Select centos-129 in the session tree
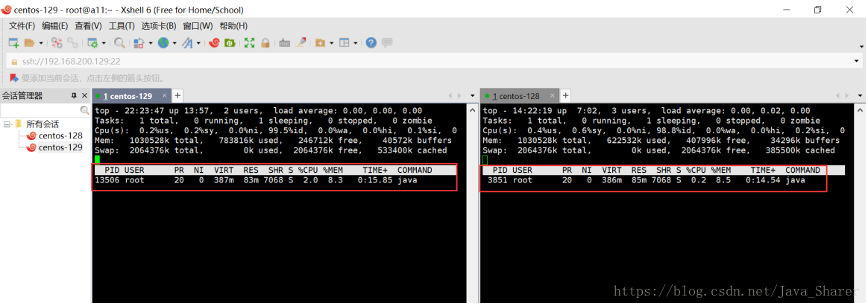This screenshot has width=868, height=306. [x=60, y=147]
